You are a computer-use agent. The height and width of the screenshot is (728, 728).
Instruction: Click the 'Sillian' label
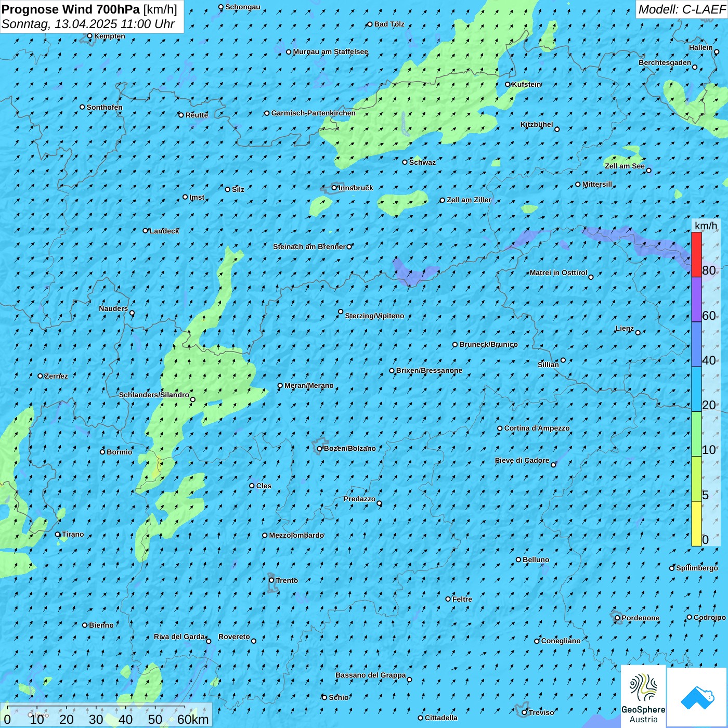coord(548,365)
